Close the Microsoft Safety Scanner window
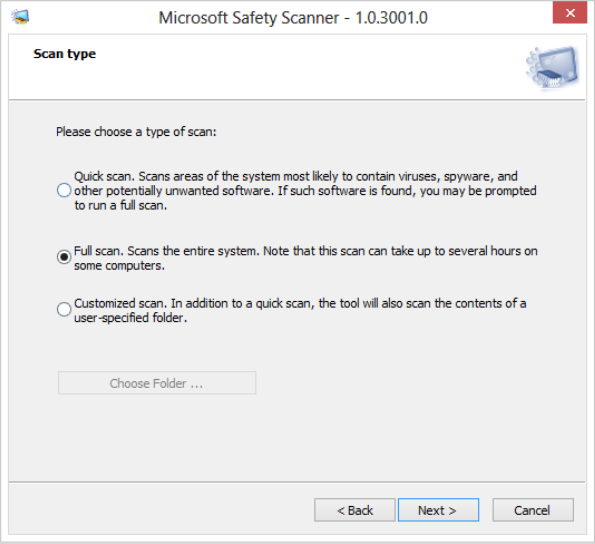 tap(570, 13)
